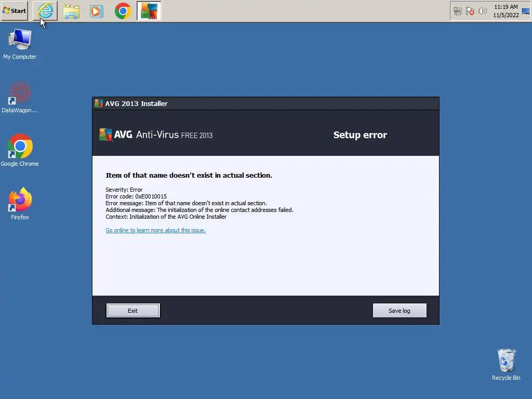Screen dimensions: 532x399
Task: Click the Action Center flag tray icon
Action: pyautogui.click(x=470, y=11)
